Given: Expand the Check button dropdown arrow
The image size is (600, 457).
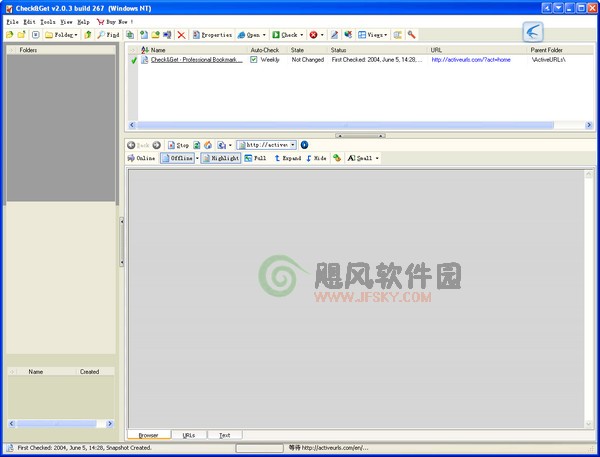Looking at the screenshot, I should 302,35.
